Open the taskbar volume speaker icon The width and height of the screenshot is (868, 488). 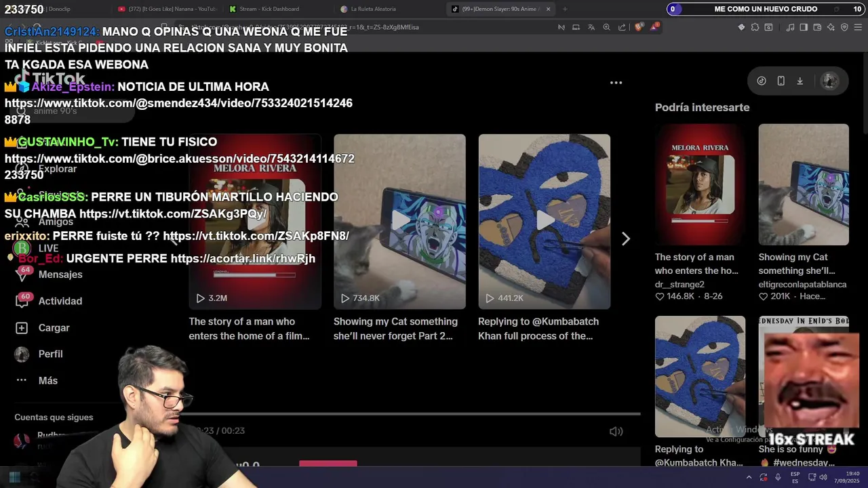click(x=823, y=477)
